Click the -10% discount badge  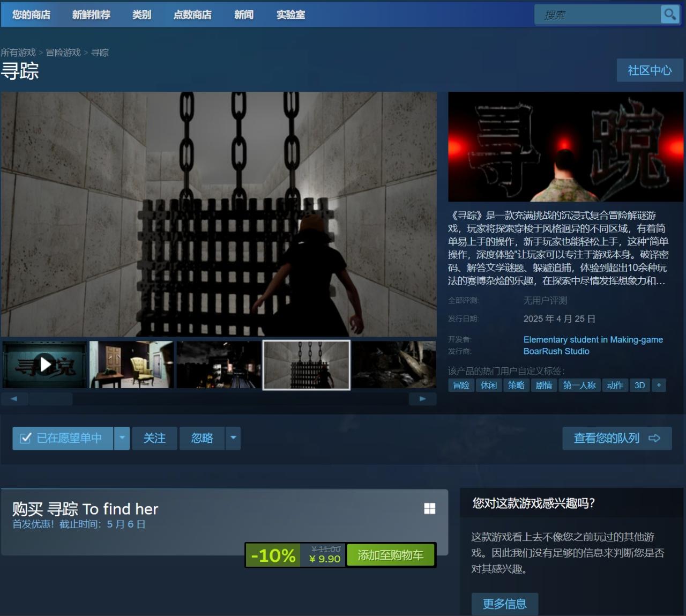273,555
